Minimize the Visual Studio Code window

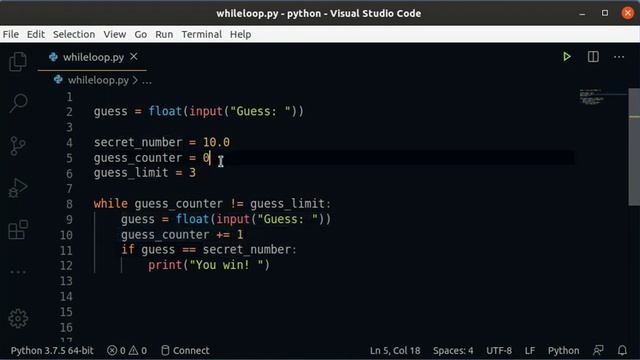(582, 13)
